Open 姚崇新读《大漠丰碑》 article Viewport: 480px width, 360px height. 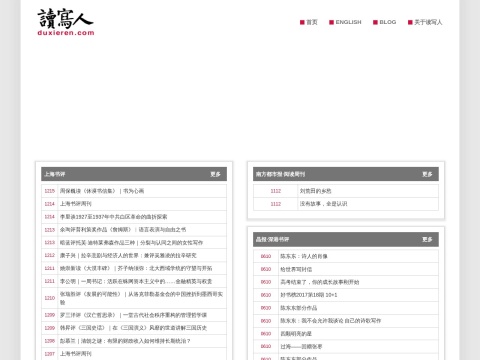[136, 268]
